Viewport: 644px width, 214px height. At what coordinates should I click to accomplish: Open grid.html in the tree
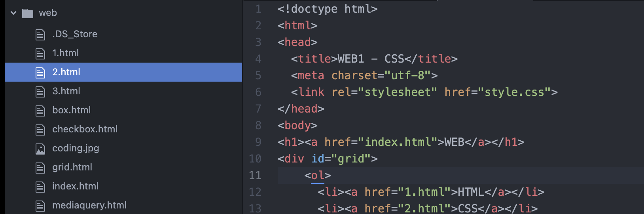click(72, 167)
